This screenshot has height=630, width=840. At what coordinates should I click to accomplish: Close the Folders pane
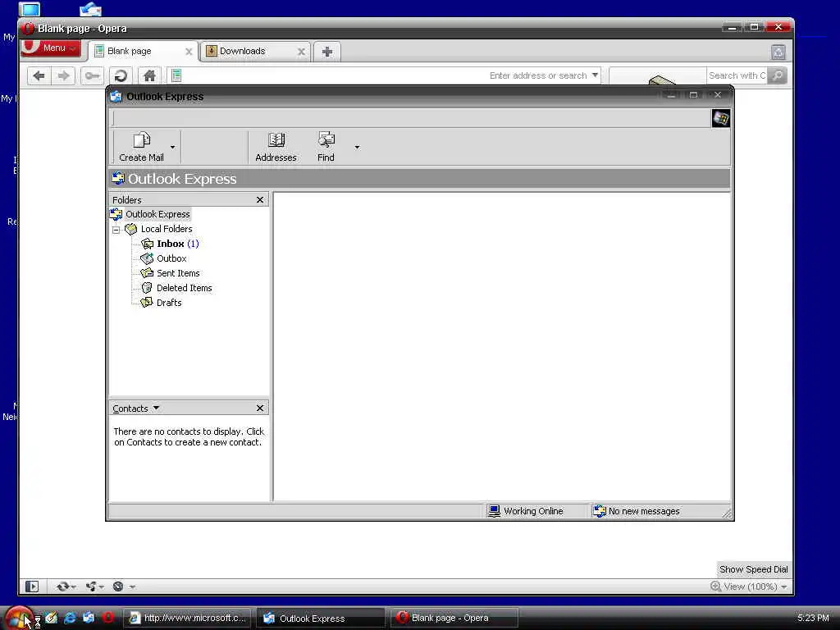pyautogui.click(x=260, y=200)
